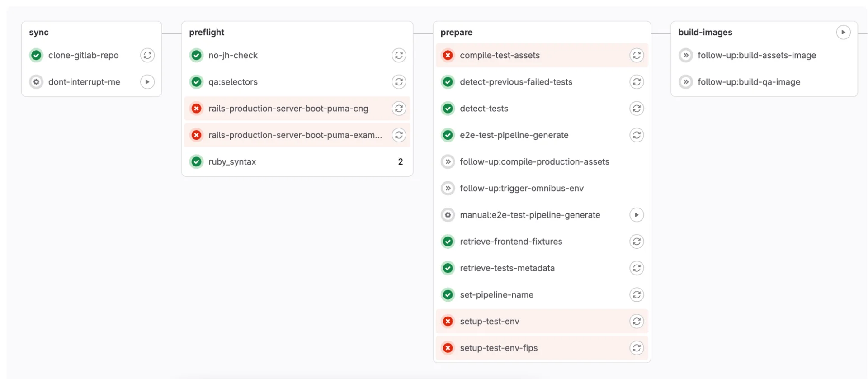Retry the rails-production-server-boot-puma-cng job
The image size is (868, 379).
pyautogui.click(x=399, y=109)
